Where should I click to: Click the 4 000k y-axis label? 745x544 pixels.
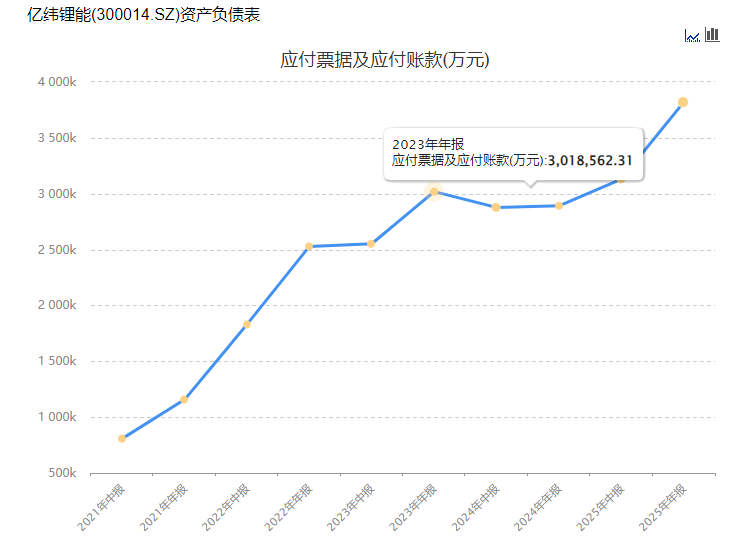[x=57, y=82]
